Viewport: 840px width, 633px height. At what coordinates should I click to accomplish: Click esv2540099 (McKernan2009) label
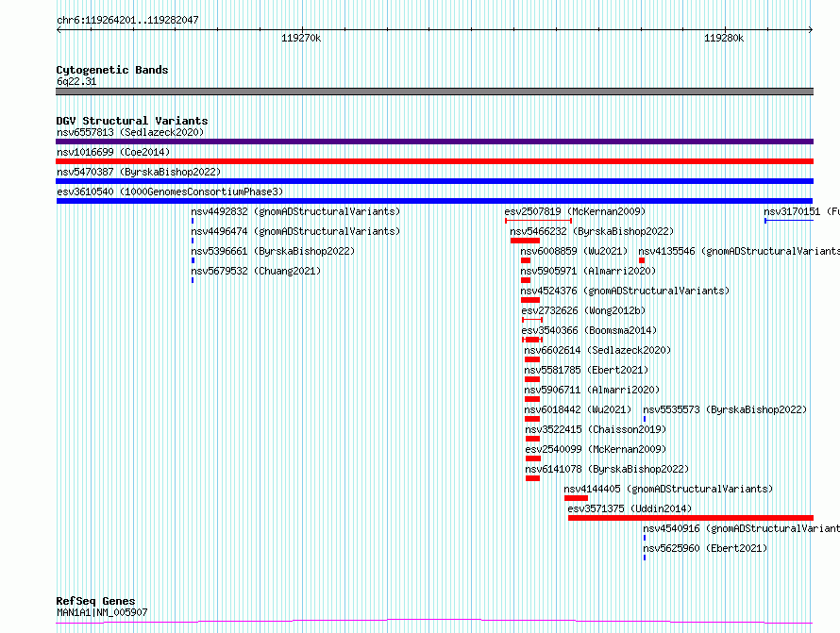pos(596,449)
